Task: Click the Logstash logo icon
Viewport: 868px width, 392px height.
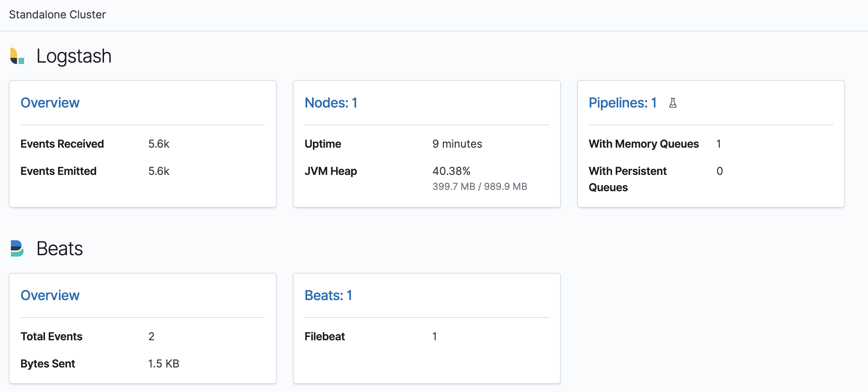Action: coord(17,56)
